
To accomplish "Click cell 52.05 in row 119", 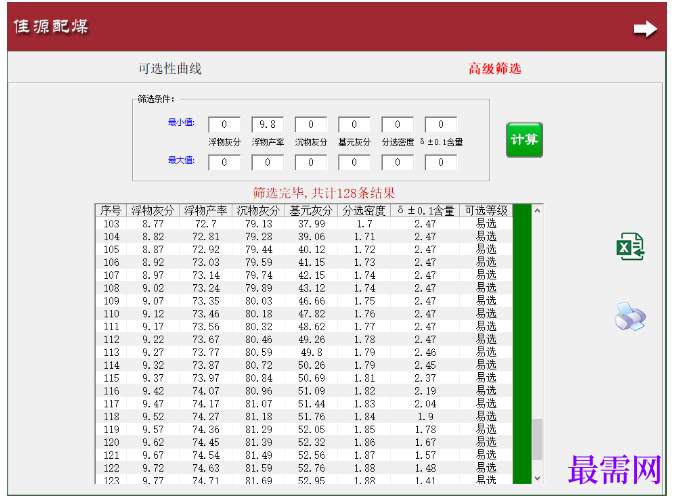I will [x=311, y=429].
